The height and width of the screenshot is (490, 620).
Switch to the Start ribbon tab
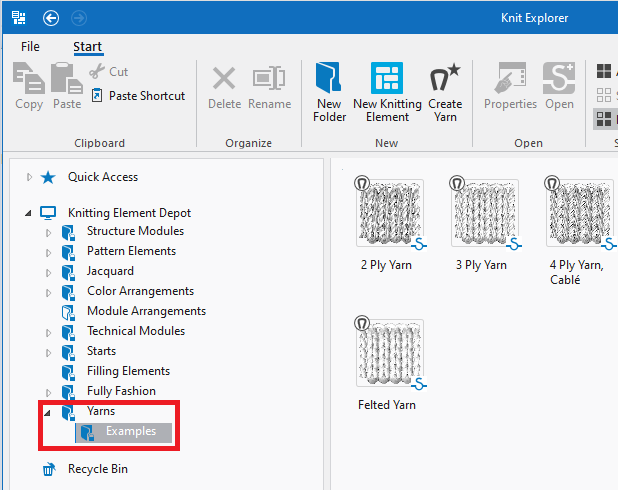pyautogui.click(x=87, y=47)
